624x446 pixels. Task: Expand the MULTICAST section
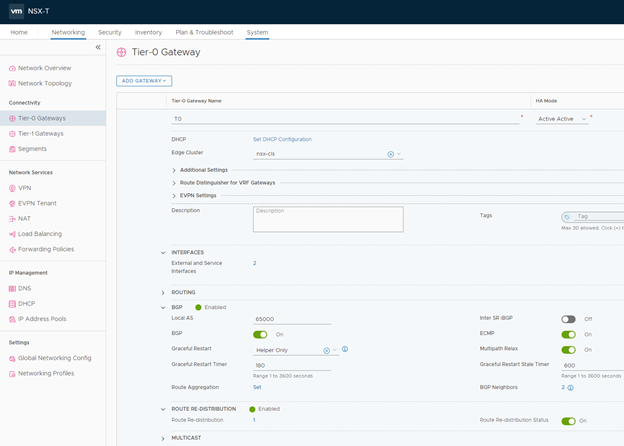point(163,438)
